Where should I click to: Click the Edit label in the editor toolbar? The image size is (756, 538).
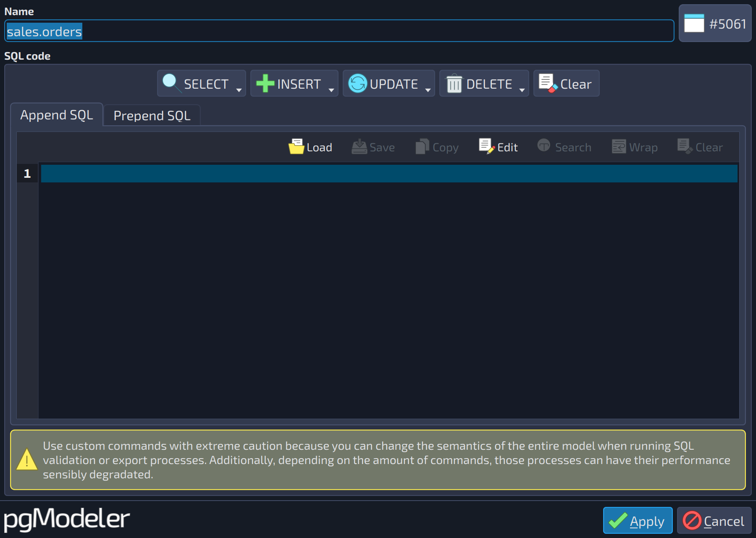(507, 147)
